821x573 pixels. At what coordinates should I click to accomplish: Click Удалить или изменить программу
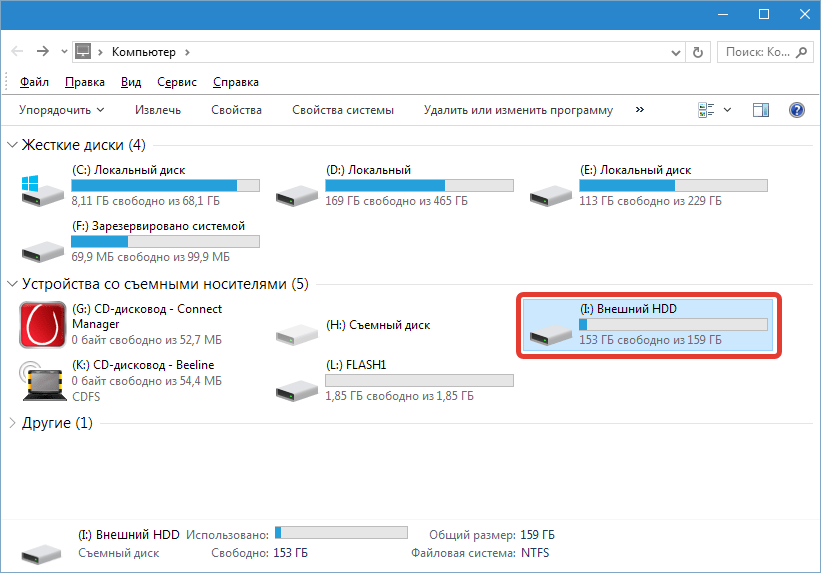[518, 110]
